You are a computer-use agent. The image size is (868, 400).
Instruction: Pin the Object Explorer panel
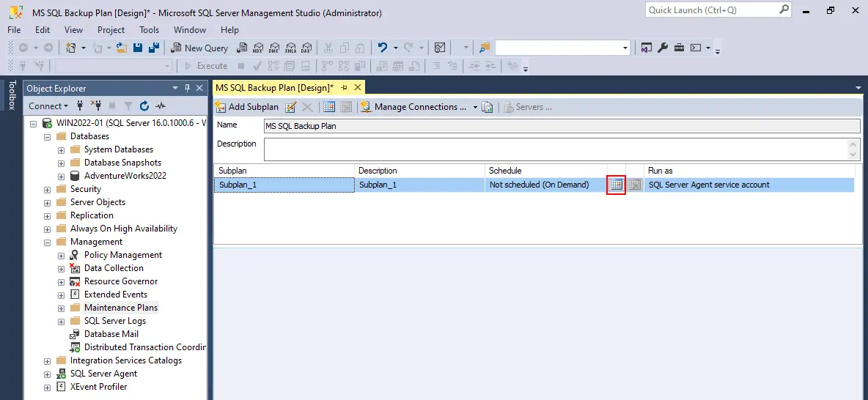click(x=187, y=88)
